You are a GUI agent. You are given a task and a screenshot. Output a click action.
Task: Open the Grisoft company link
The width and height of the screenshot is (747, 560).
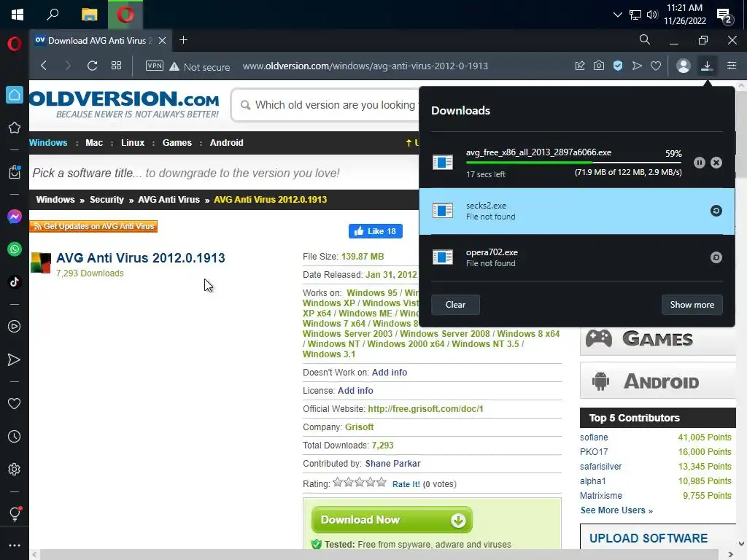359,427
